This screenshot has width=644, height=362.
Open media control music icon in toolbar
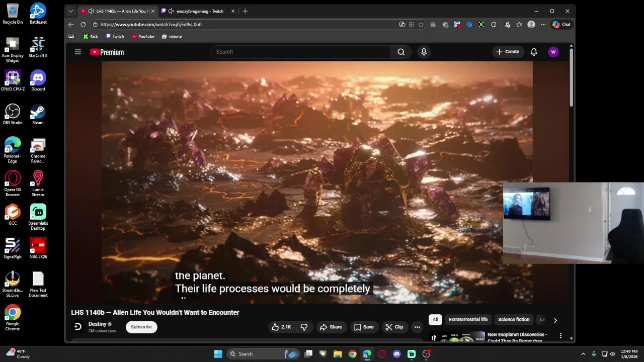(507, 24)
